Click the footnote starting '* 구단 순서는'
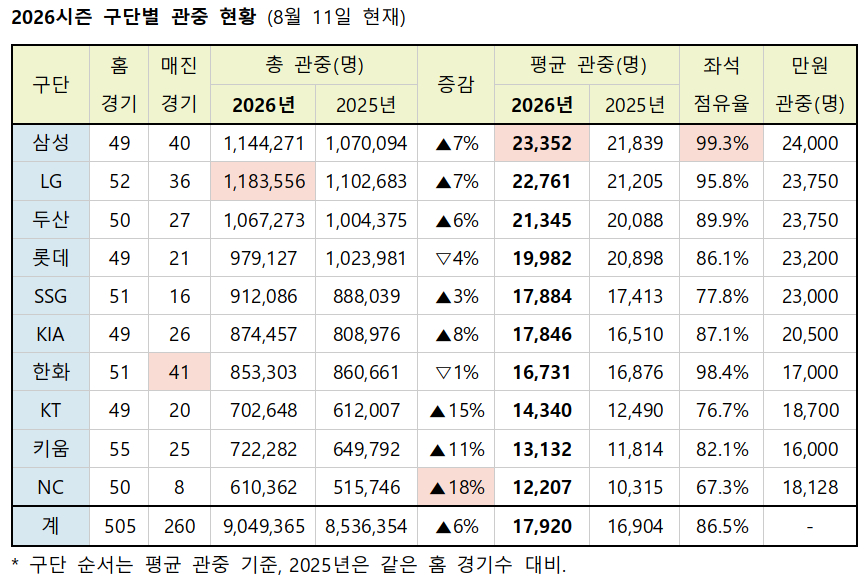Viewport: 868px width, 581px height. tap(288, 565)
